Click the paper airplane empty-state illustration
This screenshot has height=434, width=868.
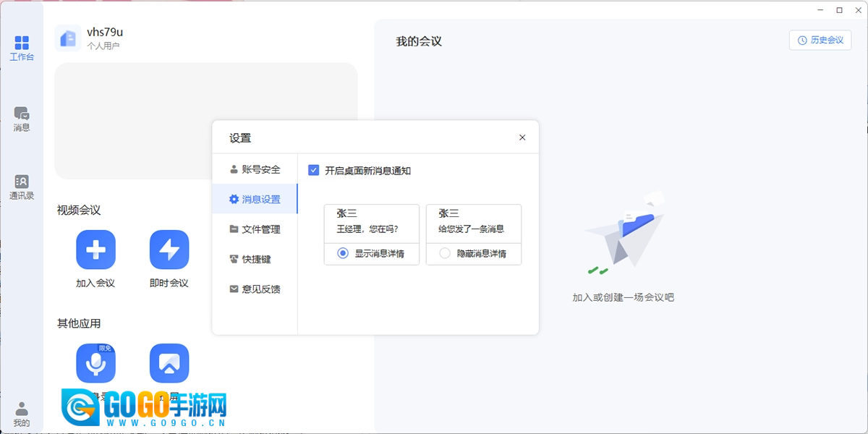[624, 233]
